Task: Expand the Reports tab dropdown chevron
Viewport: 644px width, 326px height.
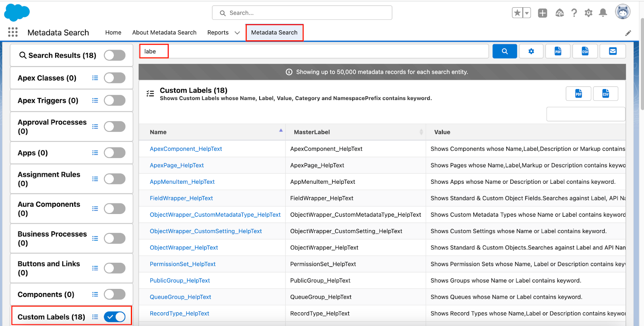Action: [237, 33]
